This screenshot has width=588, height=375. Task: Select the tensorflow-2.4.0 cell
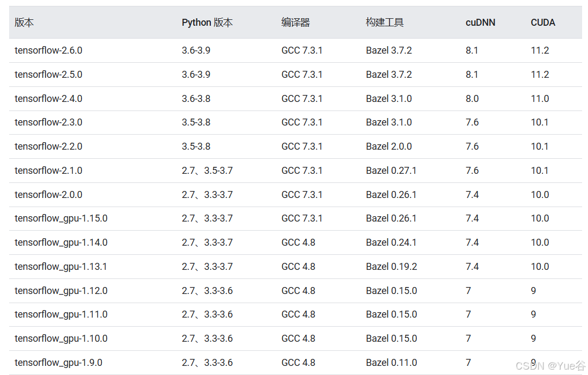pyautogui.click(x=48, y=99)
